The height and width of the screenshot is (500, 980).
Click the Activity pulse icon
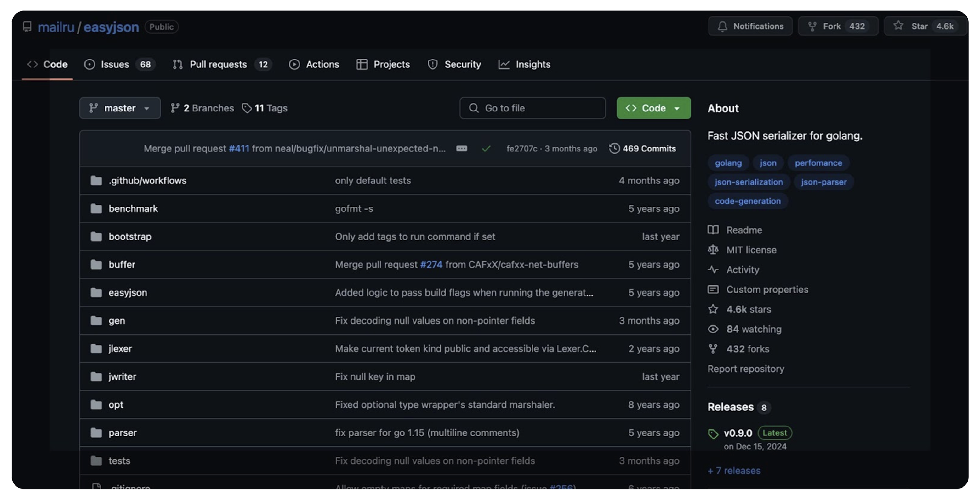713,270
